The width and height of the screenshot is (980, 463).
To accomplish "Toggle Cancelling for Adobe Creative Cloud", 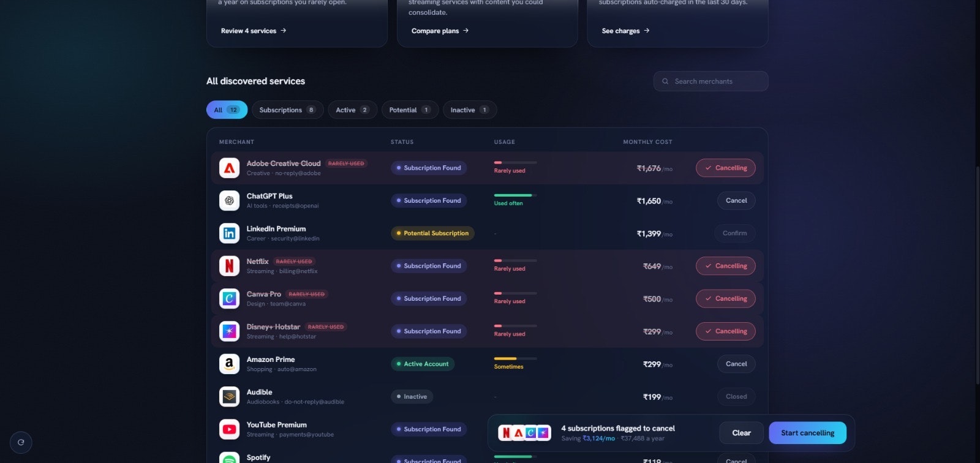I will pyautogui.click(x=725, y=168).
